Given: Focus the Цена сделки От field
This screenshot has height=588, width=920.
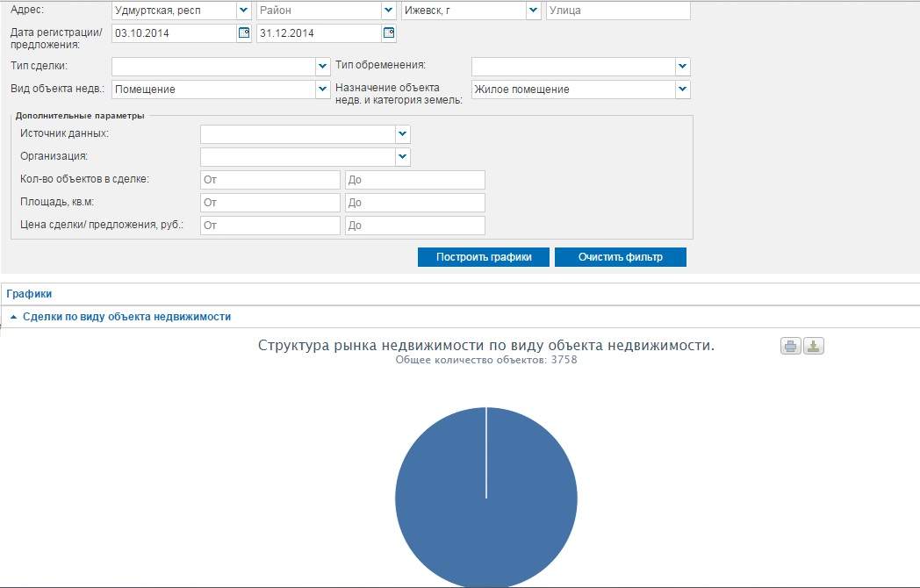Looking at the screenshot, I should 270,226.
